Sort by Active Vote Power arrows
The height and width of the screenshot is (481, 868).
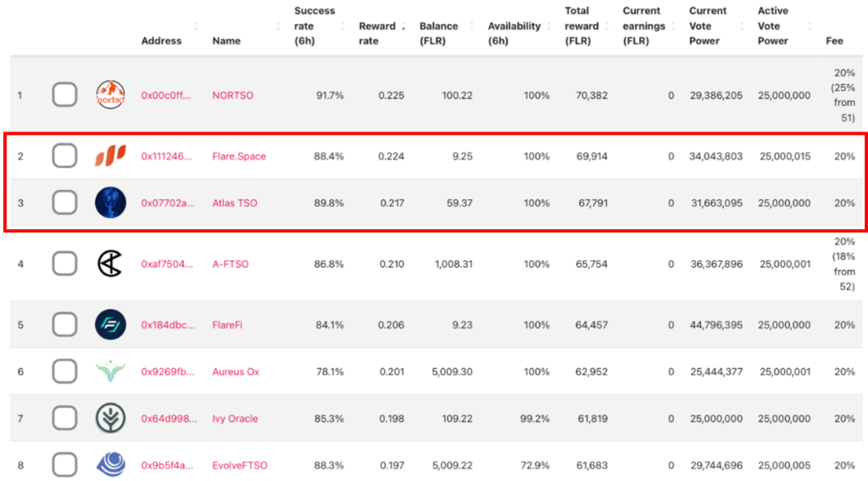point(810,26)
